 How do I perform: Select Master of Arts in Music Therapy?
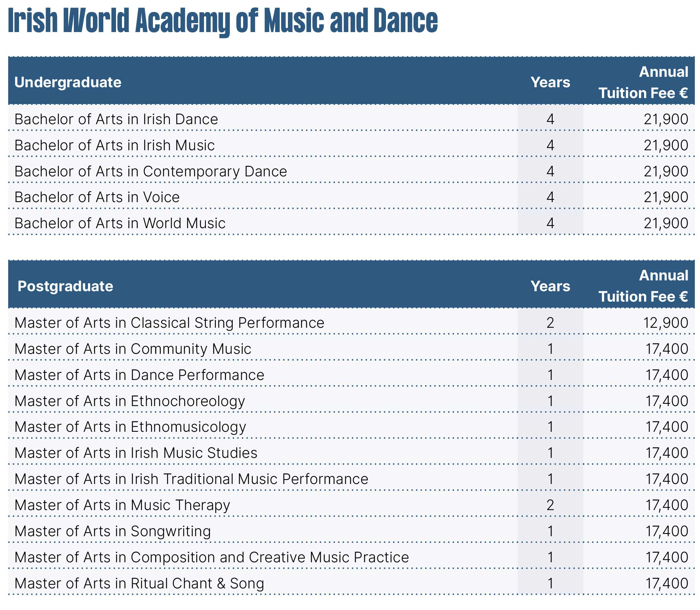pyautogui.click(x=122, y=505)
